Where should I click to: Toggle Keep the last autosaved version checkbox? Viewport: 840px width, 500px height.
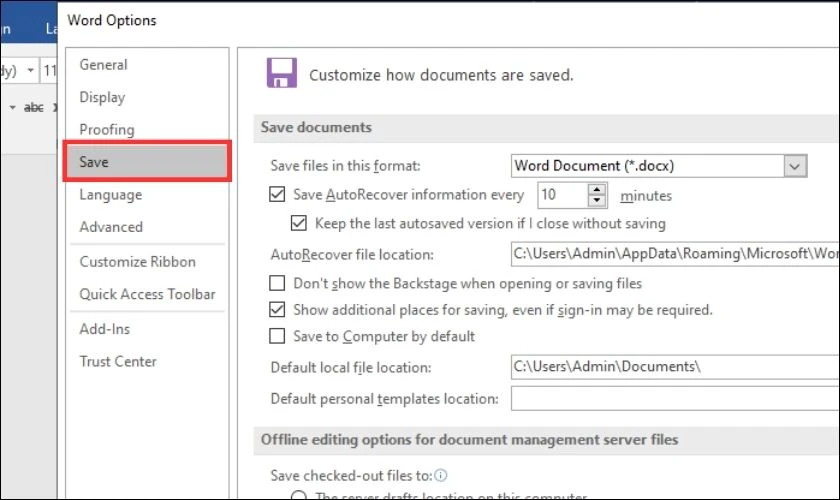click(299, 222)
